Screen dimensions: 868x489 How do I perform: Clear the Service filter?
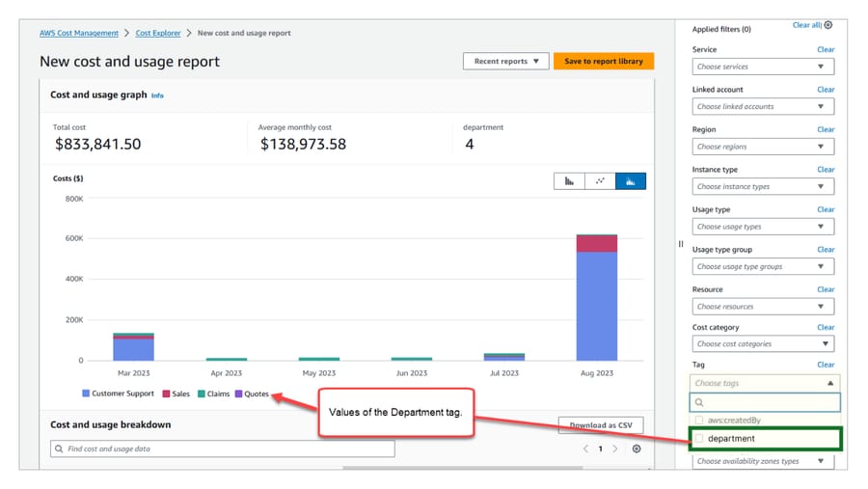click(826, 49)
